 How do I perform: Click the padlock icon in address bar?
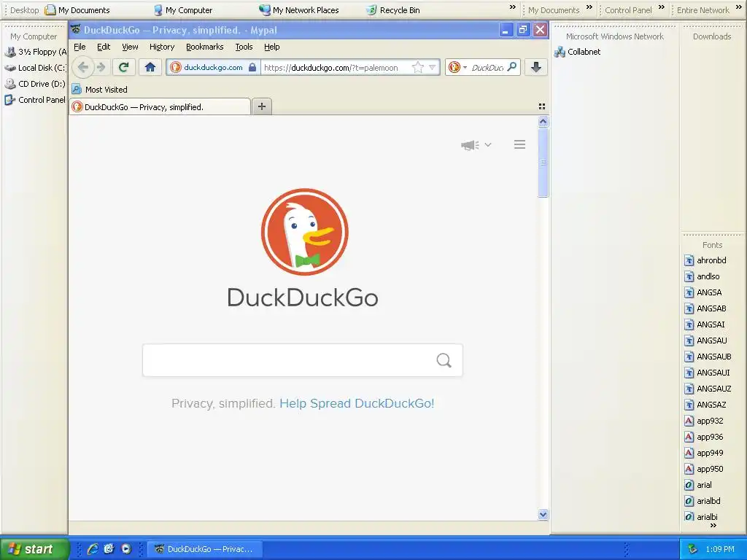tap(252, 67)
